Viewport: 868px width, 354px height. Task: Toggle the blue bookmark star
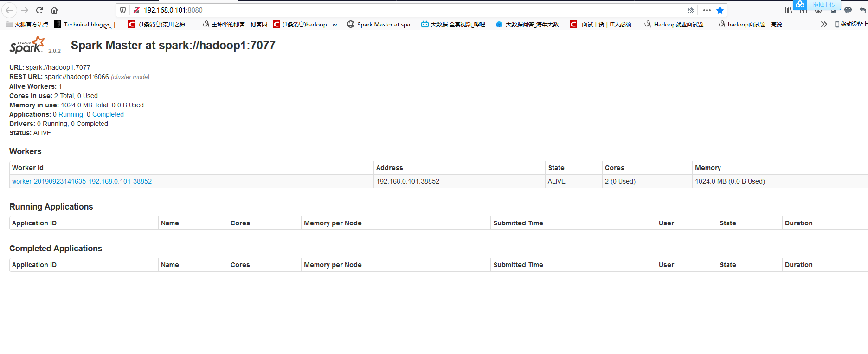(x=720, y=10)
